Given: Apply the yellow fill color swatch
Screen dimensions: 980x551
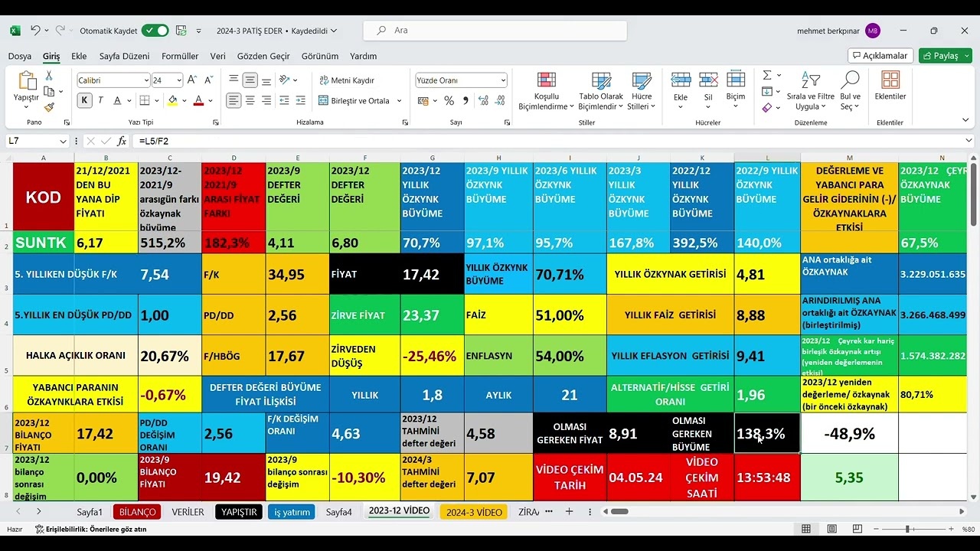Looking at the screenshot, I should 172,100.
